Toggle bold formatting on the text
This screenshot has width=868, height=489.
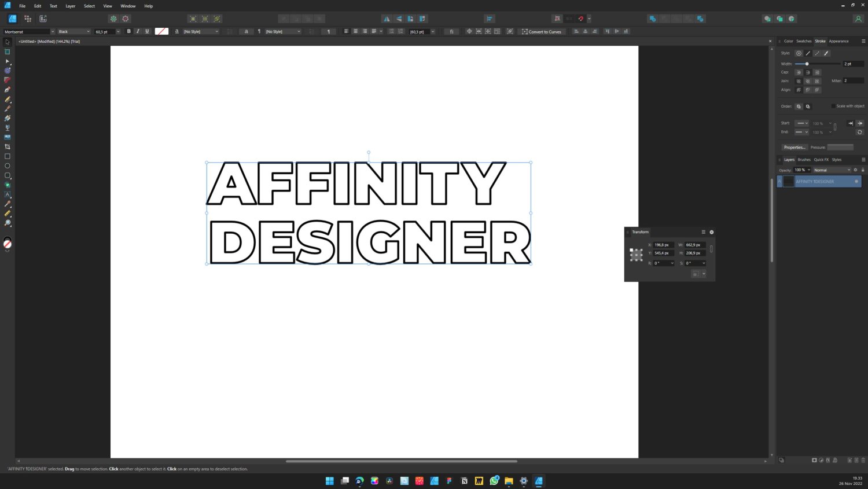click(128, 31)
